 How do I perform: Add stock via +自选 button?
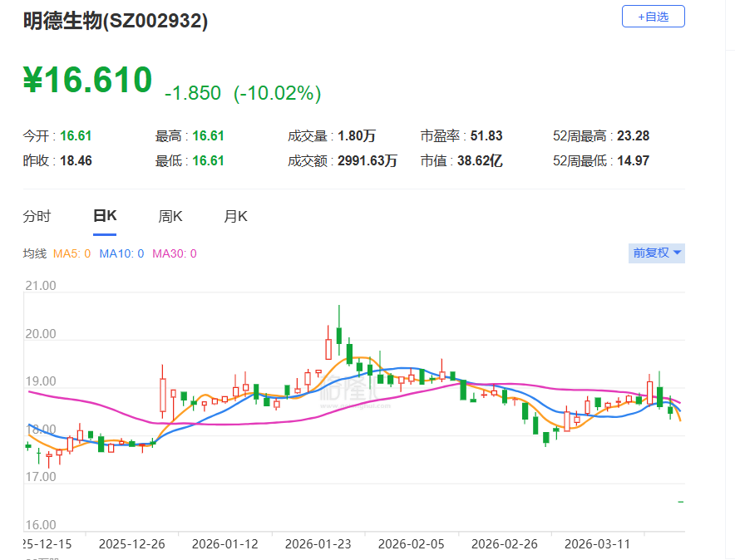click(x=653, y=17)
